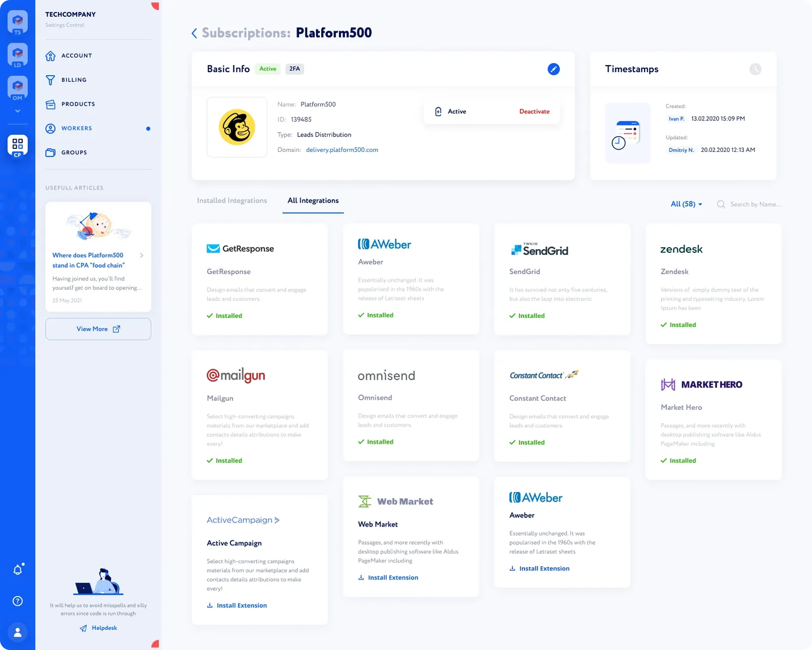Click the Groups folder icon
The image size is (812, 650).
coord(50,152)
